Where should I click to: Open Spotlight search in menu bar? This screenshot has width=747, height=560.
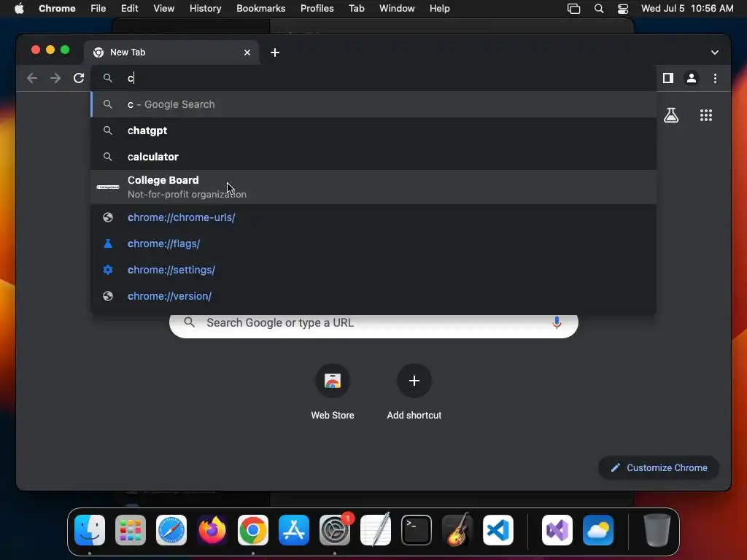click(x=599, y=9)
